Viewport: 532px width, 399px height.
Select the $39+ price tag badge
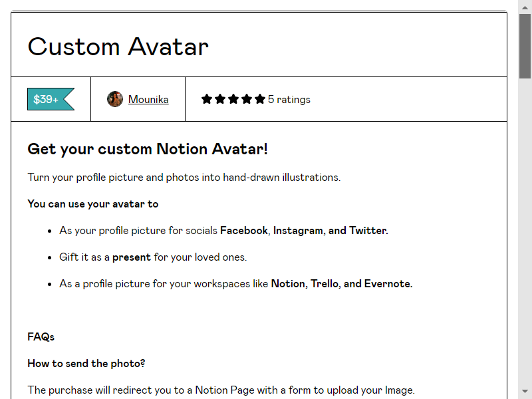click(51, 99)
